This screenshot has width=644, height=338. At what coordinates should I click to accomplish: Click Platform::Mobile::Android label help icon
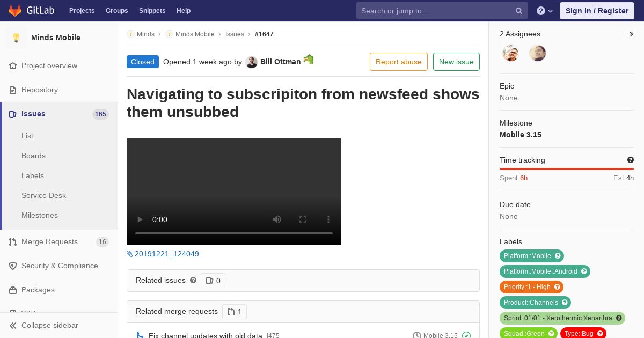tap(584, 271)
